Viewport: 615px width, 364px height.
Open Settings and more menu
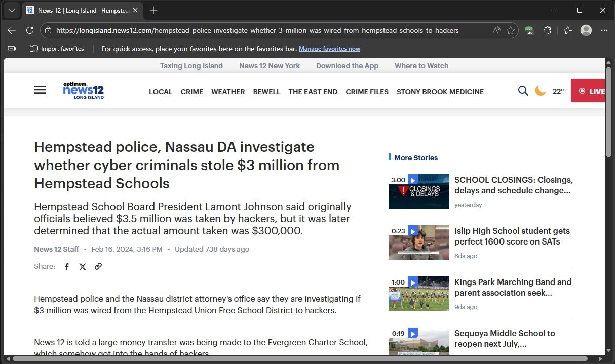click(x=604, y=30)
